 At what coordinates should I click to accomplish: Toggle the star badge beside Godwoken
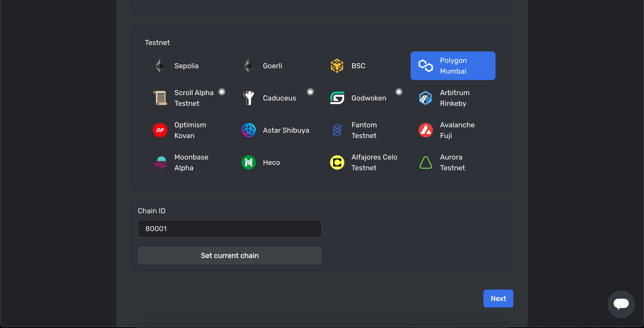399,92
